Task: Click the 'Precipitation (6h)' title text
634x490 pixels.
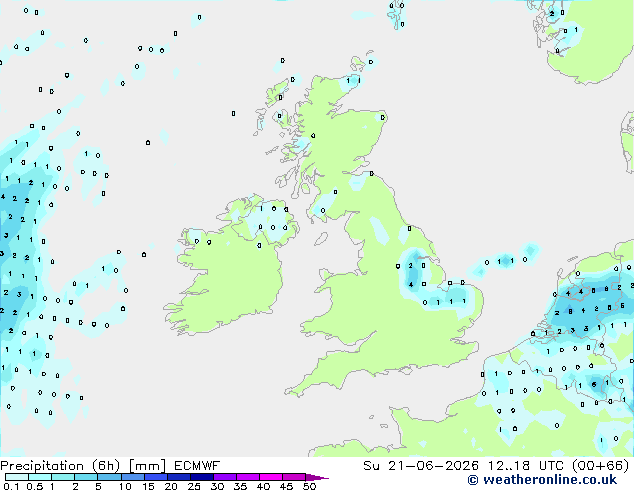Action: pyautogui.click(x=60, y=466)
